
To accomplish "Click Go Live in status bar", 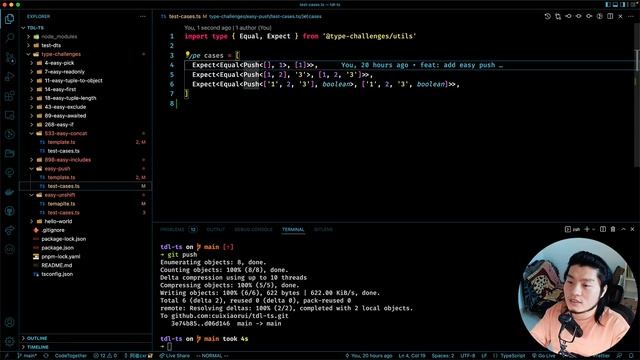I will [543, 356].
